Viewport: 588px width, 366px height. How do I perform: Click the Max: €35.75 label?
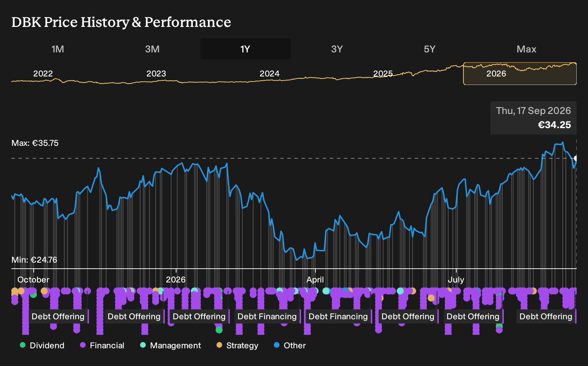coord(35,143)
